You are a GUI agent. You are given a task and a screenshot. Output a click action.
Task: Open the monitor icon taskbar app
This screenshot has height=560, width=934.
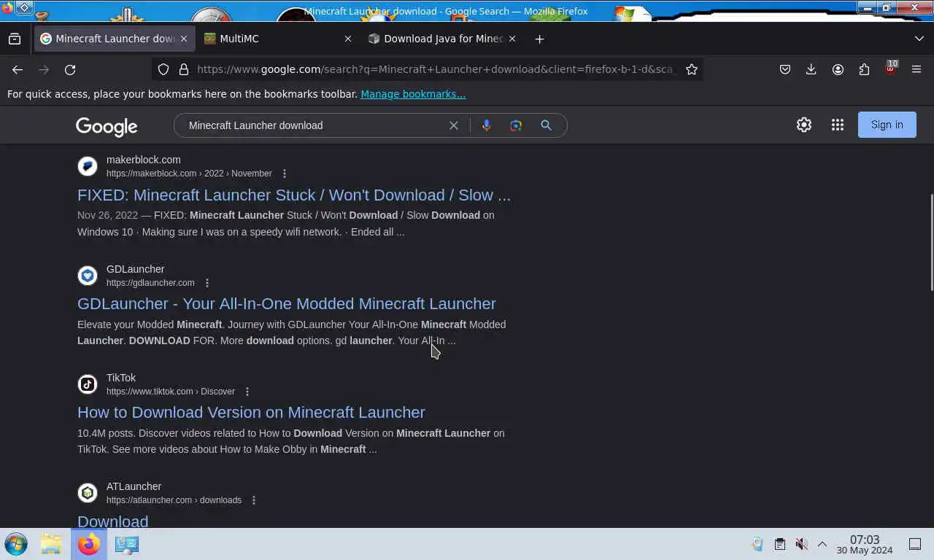127,544
